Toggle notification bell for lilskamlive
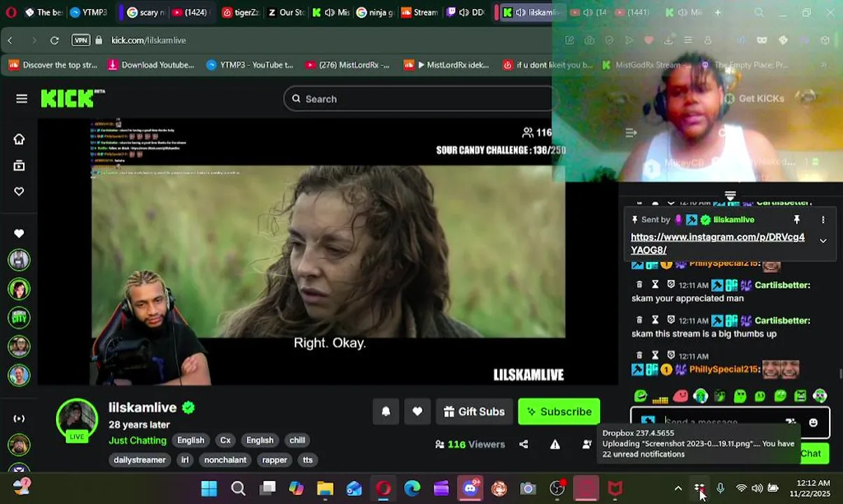This screenshot has height=504, width=843. 386,412
